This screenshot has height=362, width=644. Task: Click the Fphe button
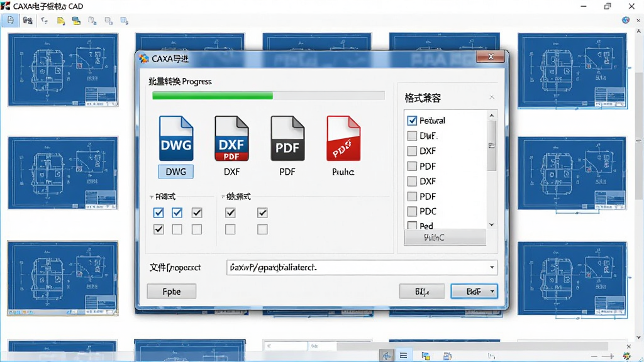pyautogui.click(x=171, y=292)
